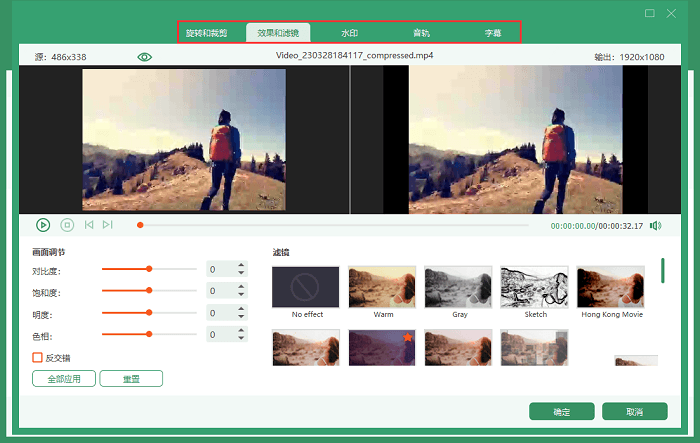Stop the video playback
The width and height of the screenshot is (700, 443).
tap(67, 225)
